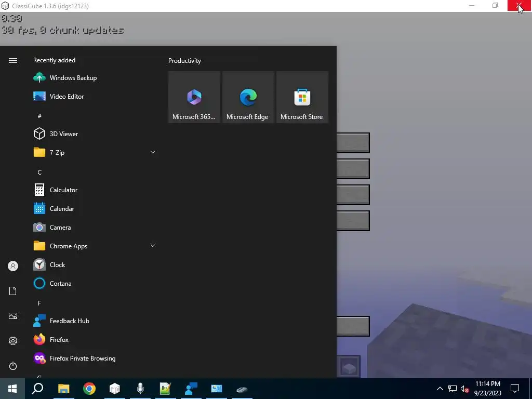This screenshot has width=532, height=399.
Task: Open Pictures from the Start sidebar
Action: (x=13, y=316)
